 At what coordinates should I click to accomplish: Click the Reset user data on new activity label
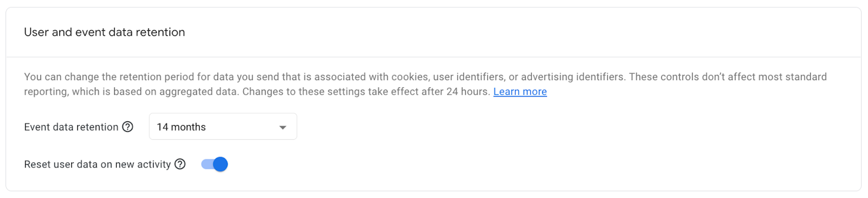pyautogui.click(x=97, y=164)
